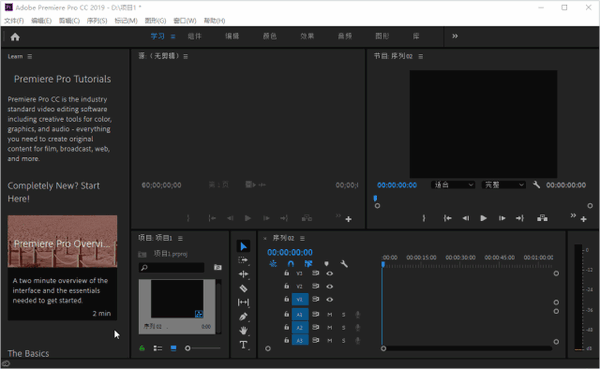
Task: Open the 项目1 Project panel menu
Action: (180, 238)
